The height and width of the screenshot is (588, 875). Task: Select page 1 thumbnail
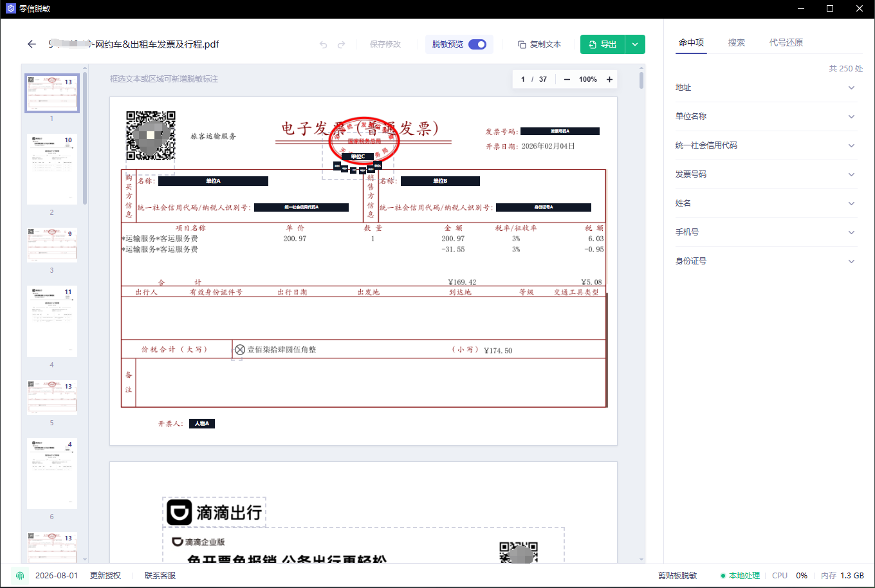(52, 93)
